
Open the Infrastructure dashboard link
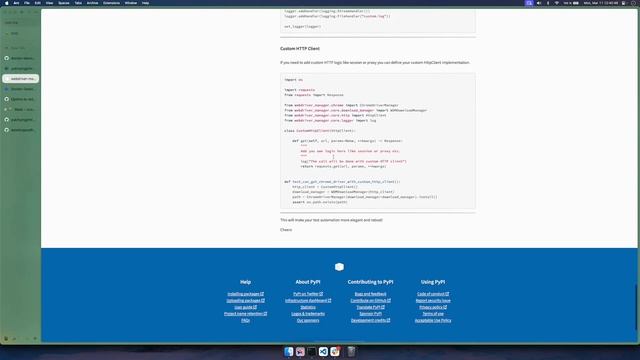click(x=308, y=300)
